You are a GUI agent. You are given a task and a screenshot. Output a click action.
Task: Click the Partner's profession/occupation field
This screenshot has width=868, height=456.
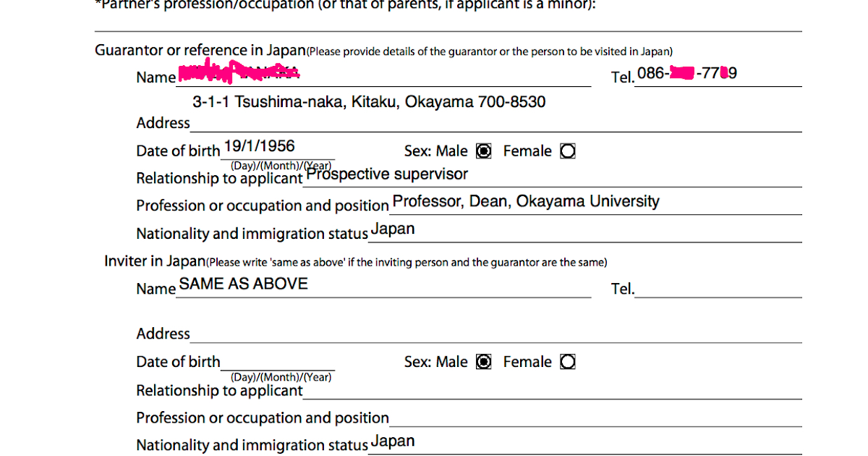[x=448, y=22]
